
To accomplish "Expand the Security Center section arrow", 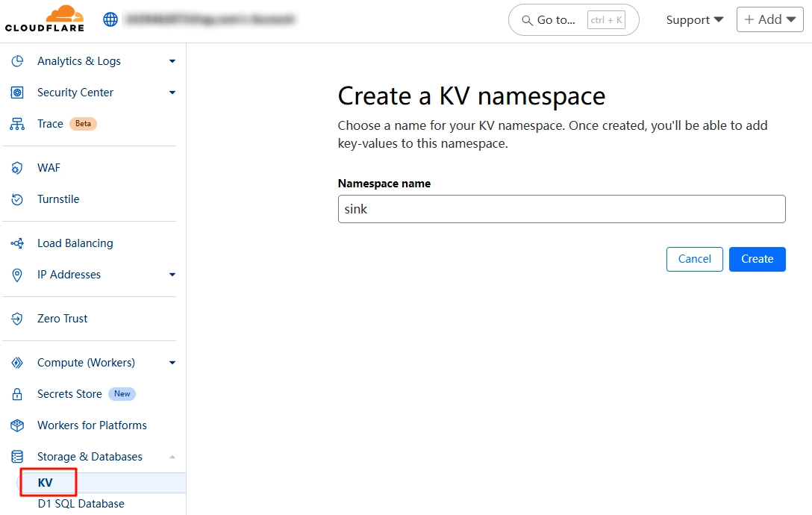I will 172,93.
